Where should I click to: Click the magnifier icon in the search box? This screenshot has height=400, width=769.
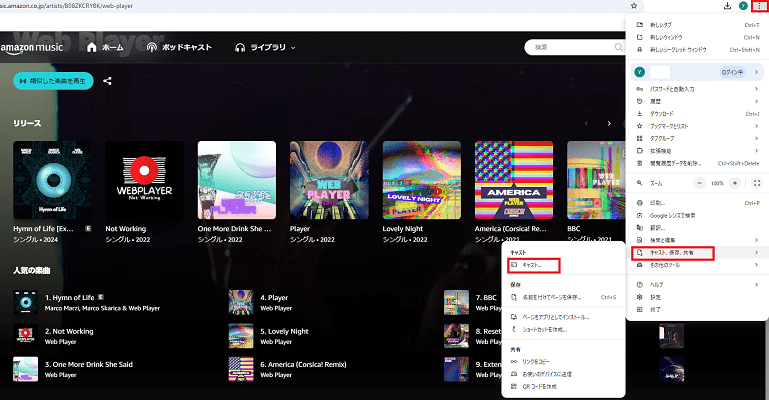pos(618,47)
